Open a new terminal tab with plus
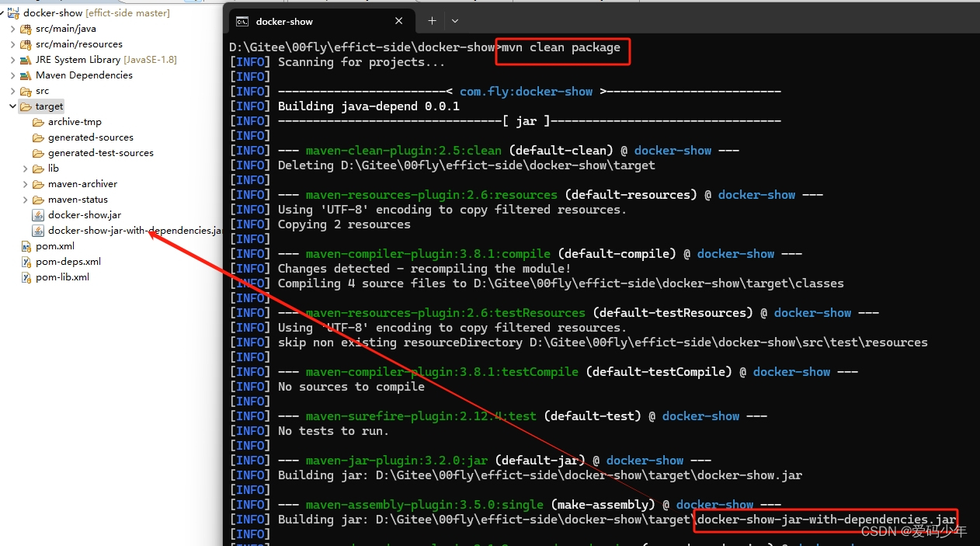 [x=432, y=21]
